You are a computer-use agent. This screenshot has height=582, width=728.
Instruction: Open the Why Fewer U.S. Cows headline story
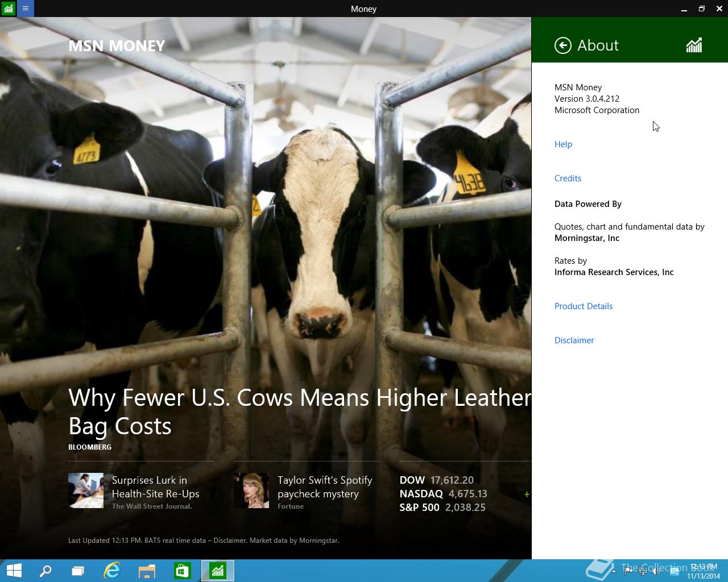pos(300,412)
